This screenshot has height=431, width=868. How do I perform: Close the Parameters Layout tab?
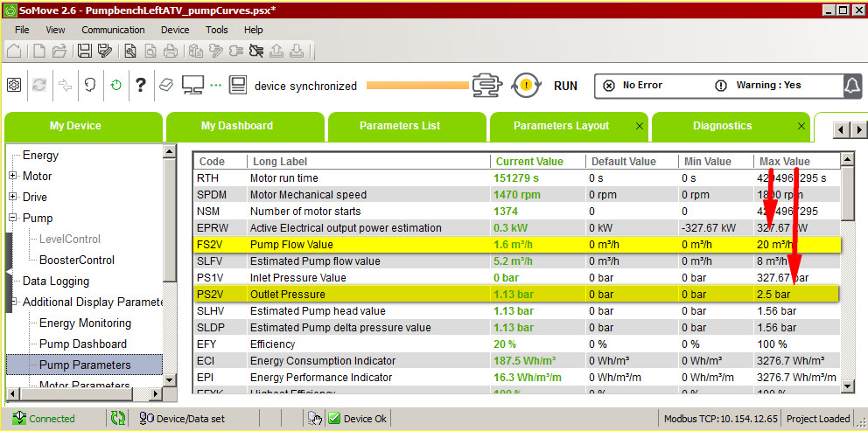coord(640,126)
